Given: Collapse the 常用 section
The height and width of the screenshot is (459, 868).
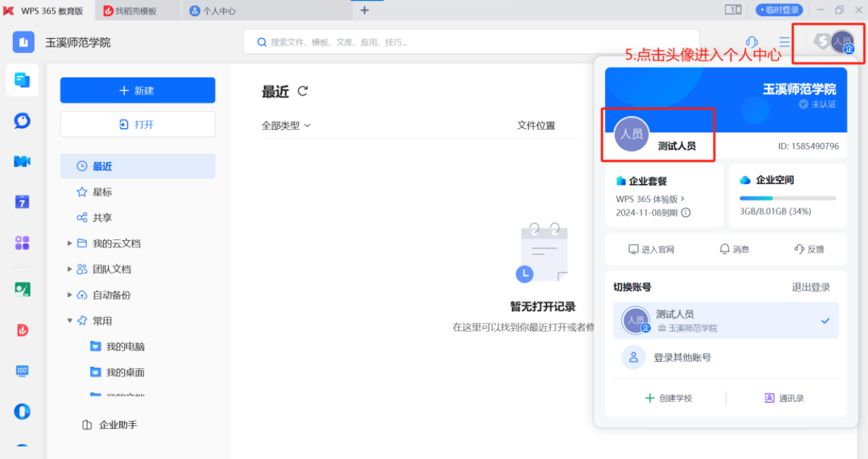Looking at the screenshot, I should pyautogui.click(x=69, y=321).
